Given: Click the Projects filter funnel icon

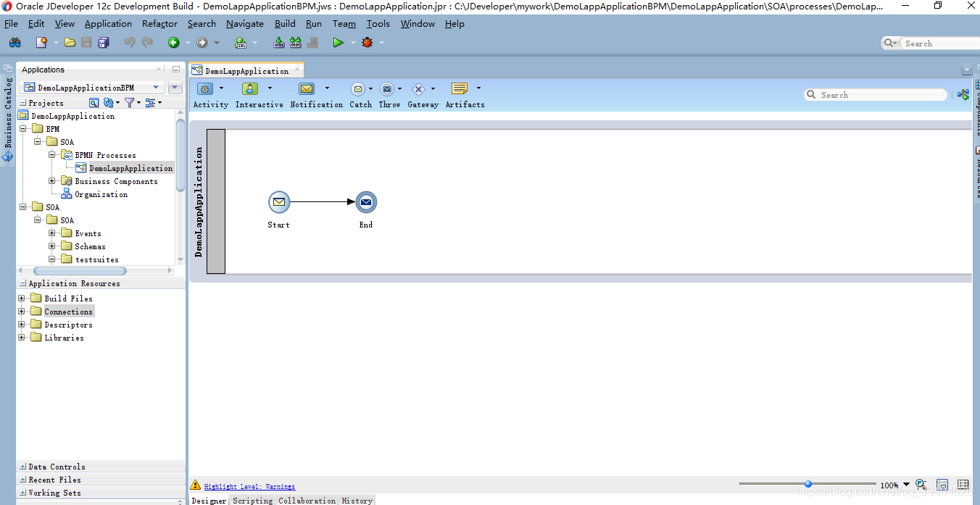Looking at the screenshot, I should (x=129, y=103).
